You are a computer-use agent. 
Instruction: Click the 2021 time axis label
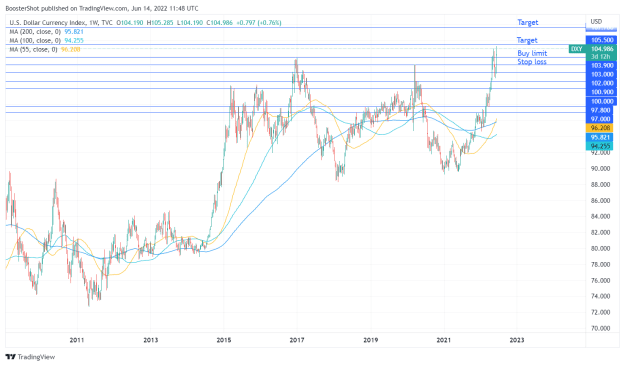(x=444, y=340)
